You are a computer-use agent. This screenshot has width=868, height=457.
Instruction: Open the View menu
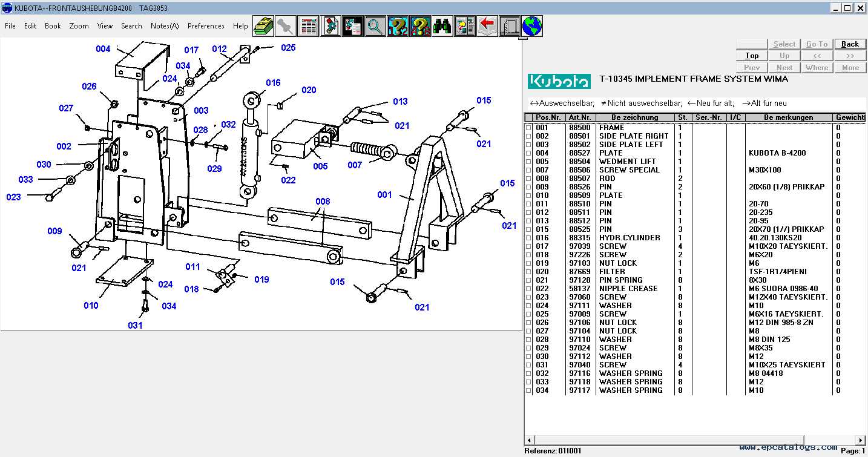[x=105, y=26]
